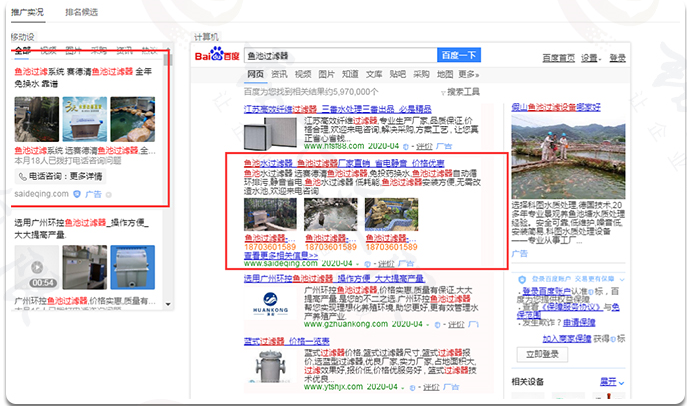Click the third mobile ad rockery pond photo
This screenshot has height=406, width=687.
tap(132, 119)
